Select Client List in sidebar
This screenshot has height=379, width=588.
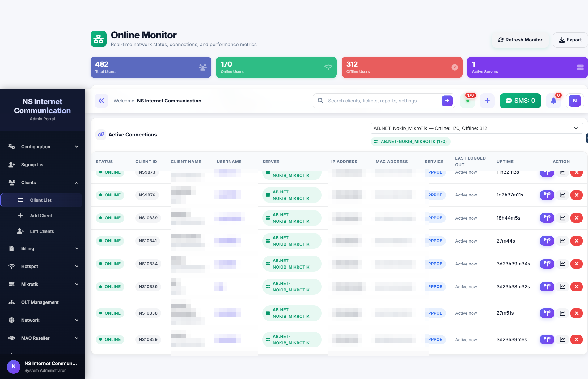(x=42, y=200)
